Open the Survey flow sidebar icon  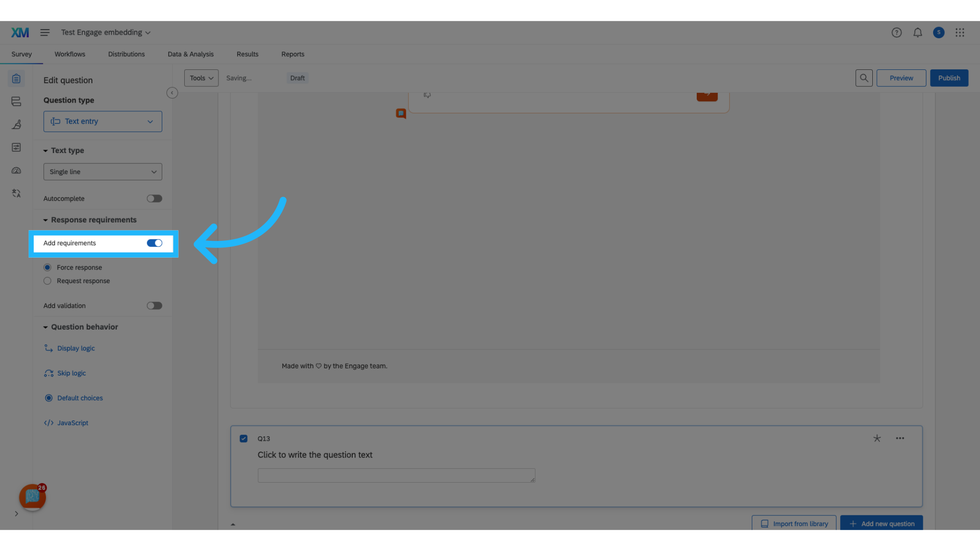click(16, 102)
